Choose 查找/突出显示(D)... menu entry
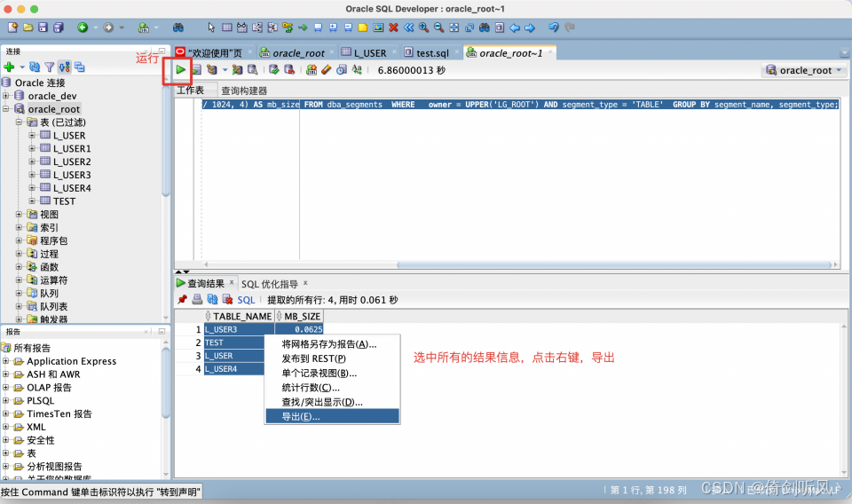 [332, 402]
